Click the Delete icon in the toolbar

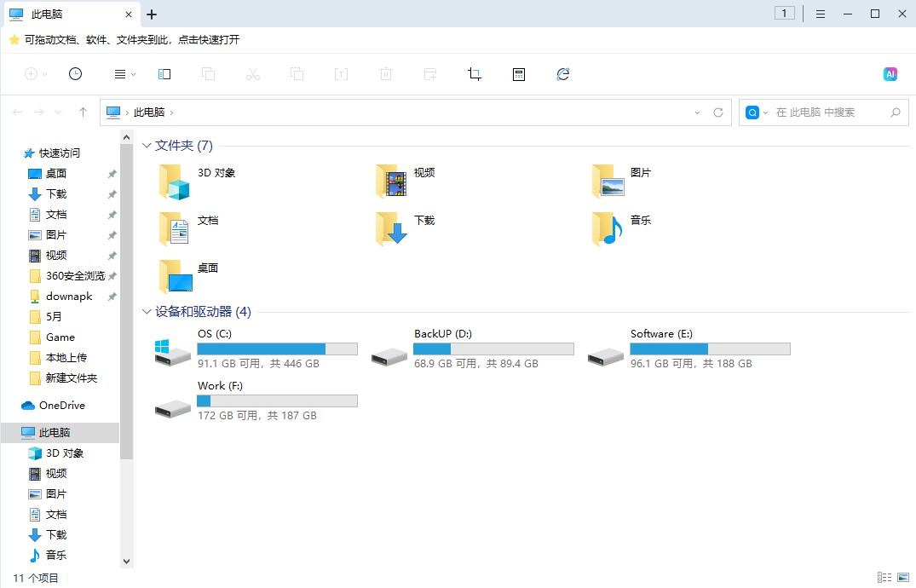click(x=385, y=74)
